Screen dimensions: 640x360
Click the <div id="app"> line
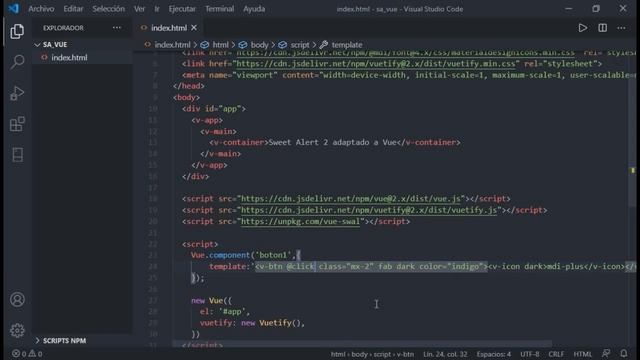pyautogui.click(x=214, y=109)
